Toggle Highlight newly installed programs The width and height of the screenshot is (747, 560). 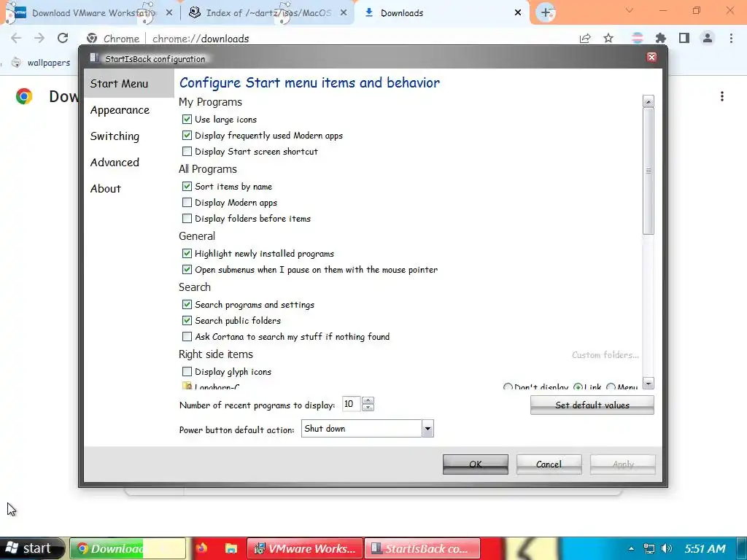(187, 253)
